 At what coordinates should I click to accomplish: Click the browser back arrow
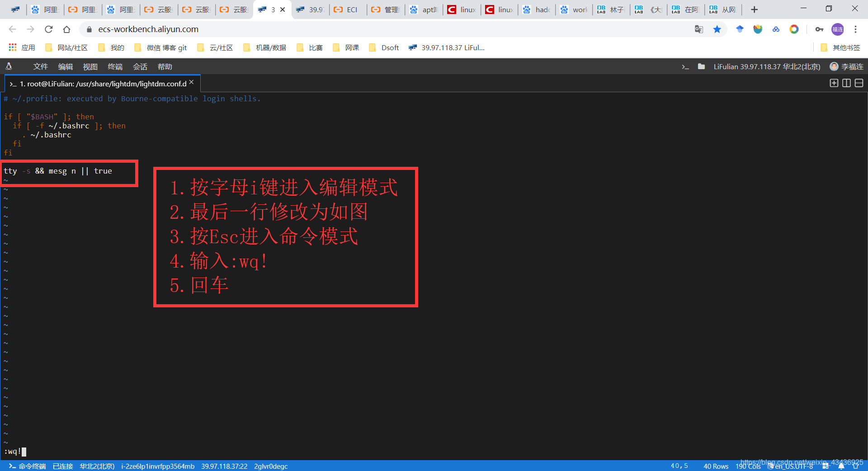click(12, 29)
